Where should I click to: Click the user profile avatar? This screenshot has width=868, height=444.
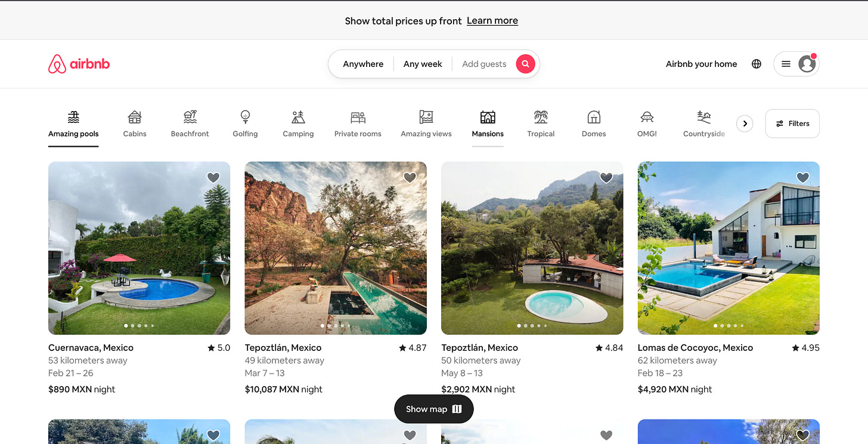[807, 64]
